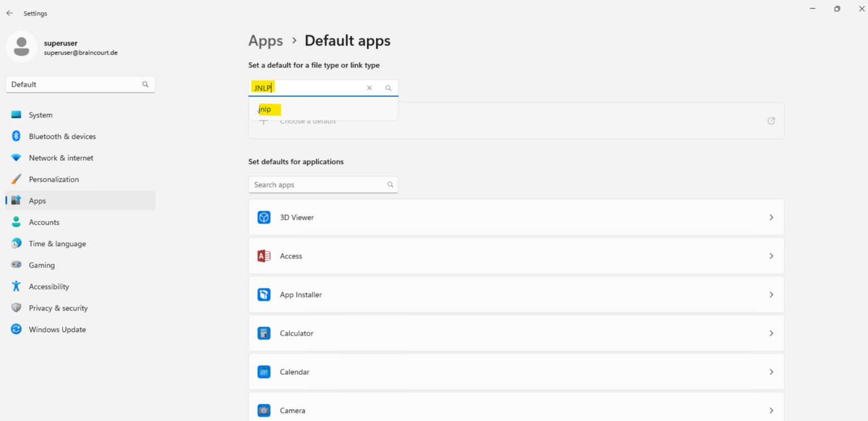Click the back arrow in Settings
This screenshot has height=421, width=868.
click(10, 13)
